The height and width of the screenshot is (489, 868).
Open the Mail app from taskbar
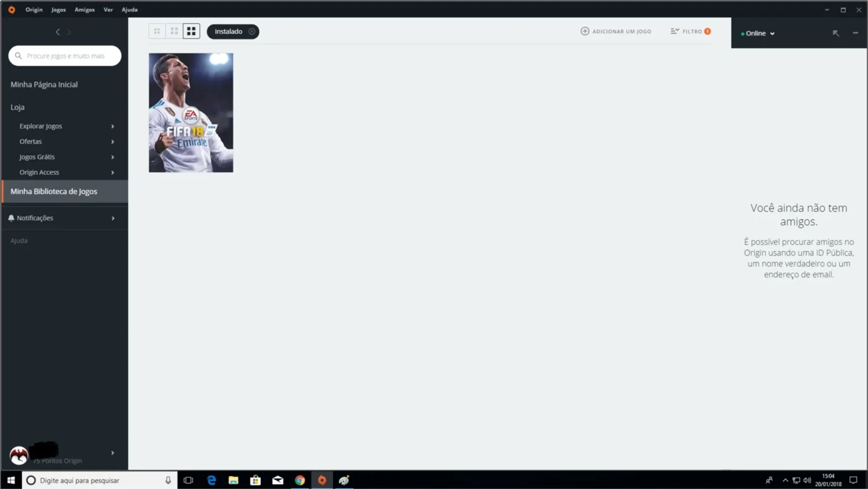coord(278,480)
